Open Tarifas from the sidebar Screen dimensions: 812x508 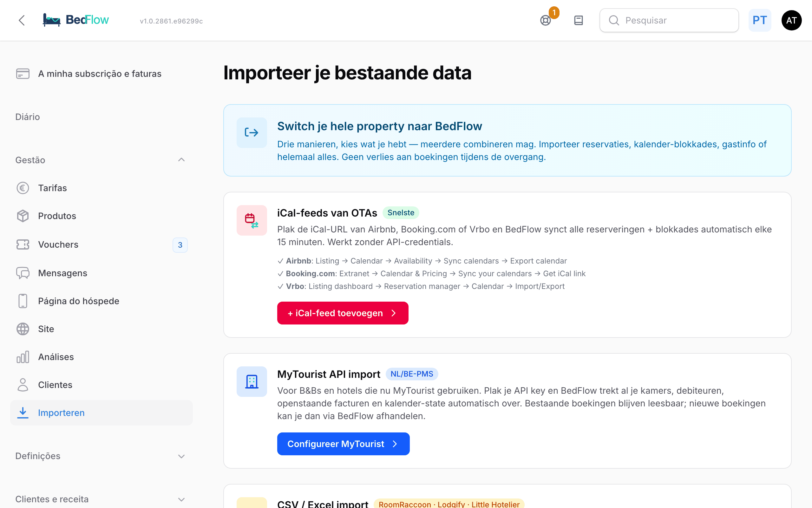[101, 188]
